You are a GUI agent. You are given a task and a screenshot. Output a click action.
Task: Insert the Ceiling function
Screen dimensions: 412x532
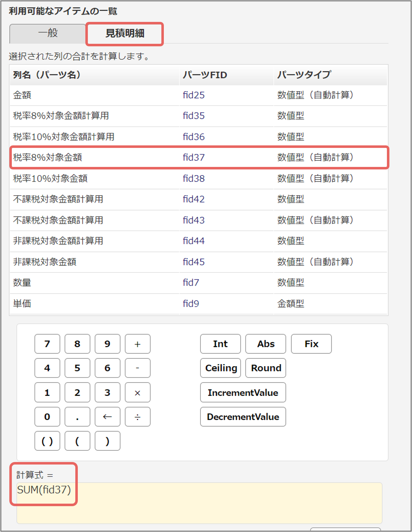[x=221, y=368]
